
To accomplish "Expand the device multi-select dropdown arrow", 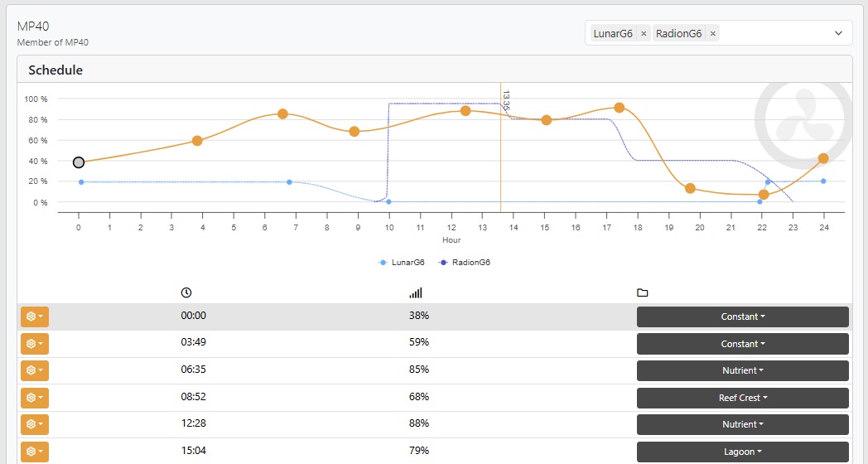I will pyautogui.click(x=838, y=34).
